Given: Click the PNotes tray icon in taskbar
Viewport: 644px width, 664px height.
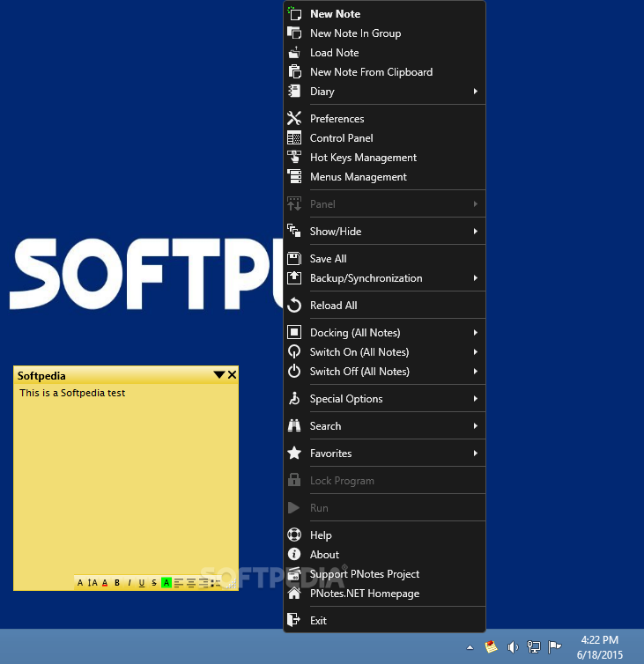Looking at the screenshot, I should pos(491,646).
